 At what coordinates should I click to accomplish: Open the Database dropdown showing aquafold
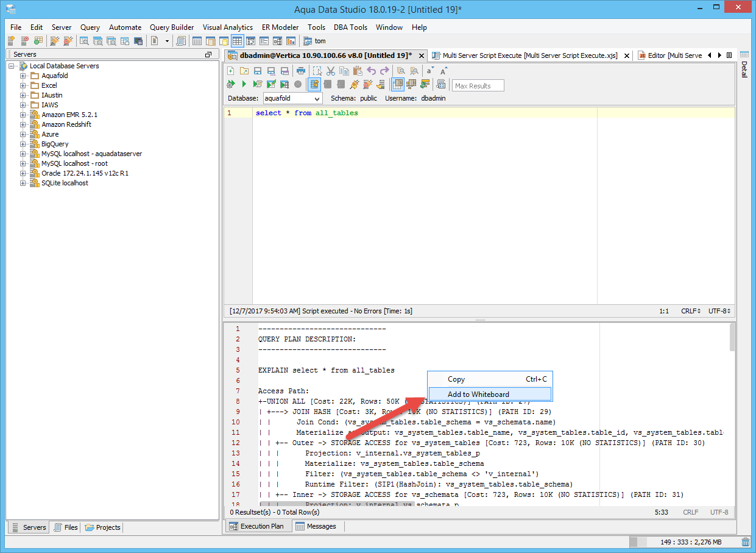(292, 98)
